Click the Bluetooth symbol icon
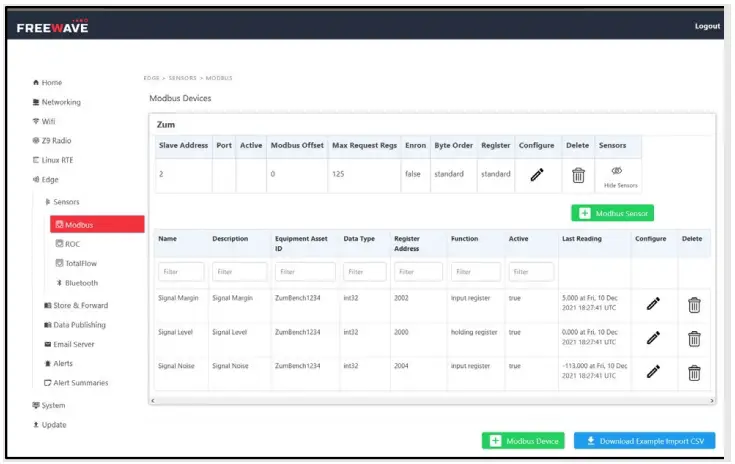Screen dimensions: 735x464 tap(59, 283)
